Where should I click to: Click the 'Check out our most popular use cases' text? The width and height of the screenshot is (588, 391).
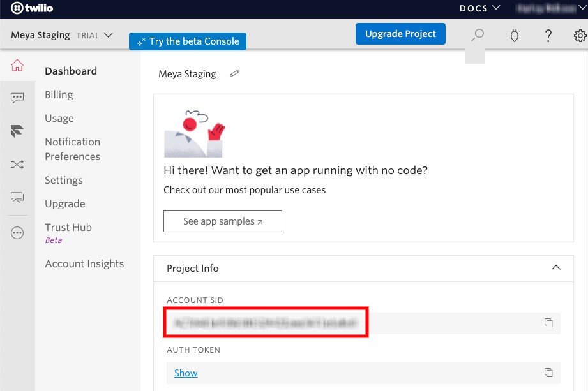pos(245,190)
